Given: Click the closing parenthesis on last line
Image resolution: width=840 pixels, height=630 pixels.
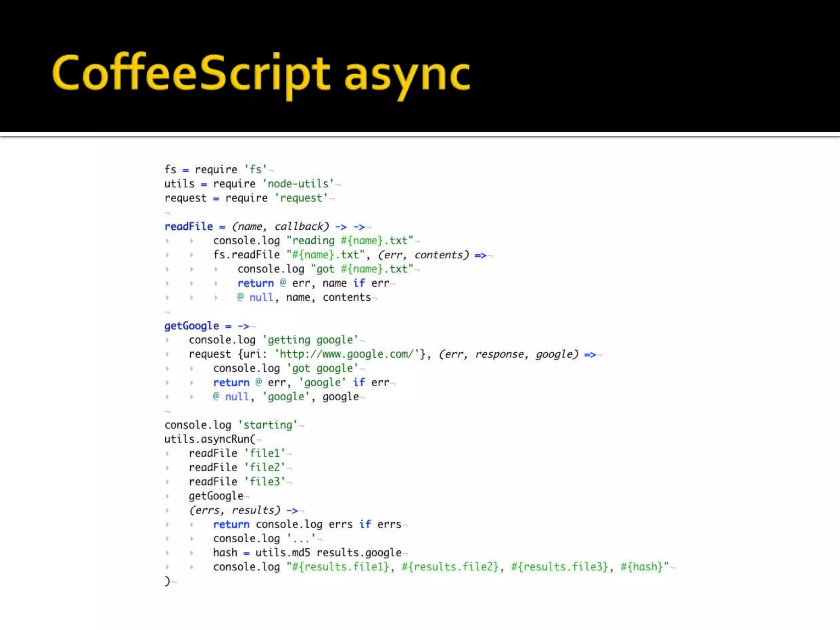Looking at the screenshot, I should pos(167,581).
